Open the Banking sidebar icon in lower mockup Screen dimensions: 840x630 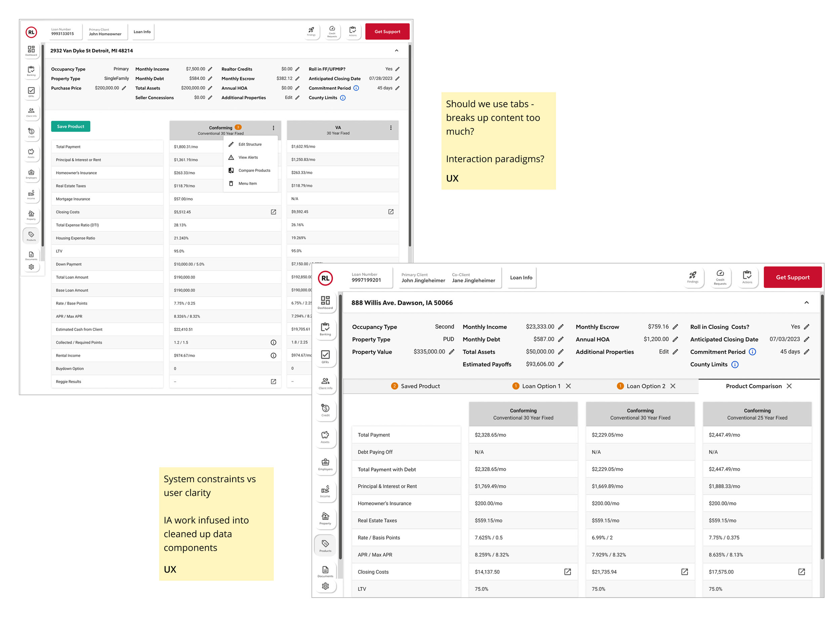click(325, 329)
